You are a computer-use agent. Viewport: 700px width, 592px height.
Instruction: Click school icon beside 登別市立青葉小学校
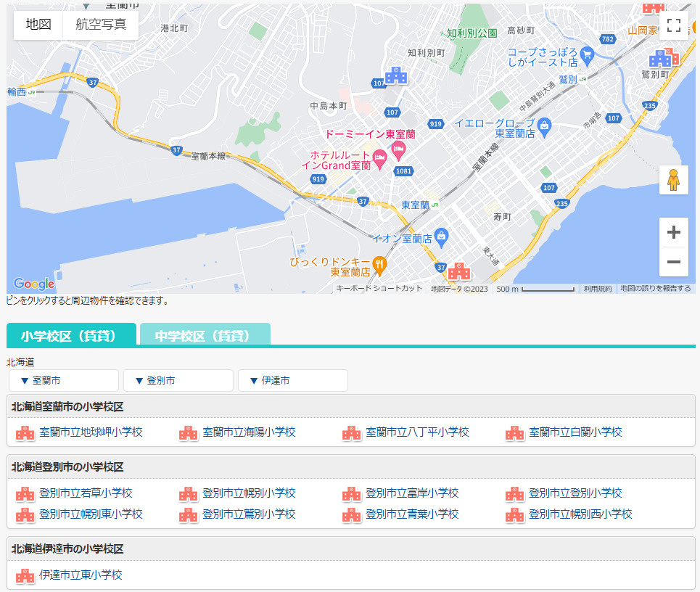point(352,515)
